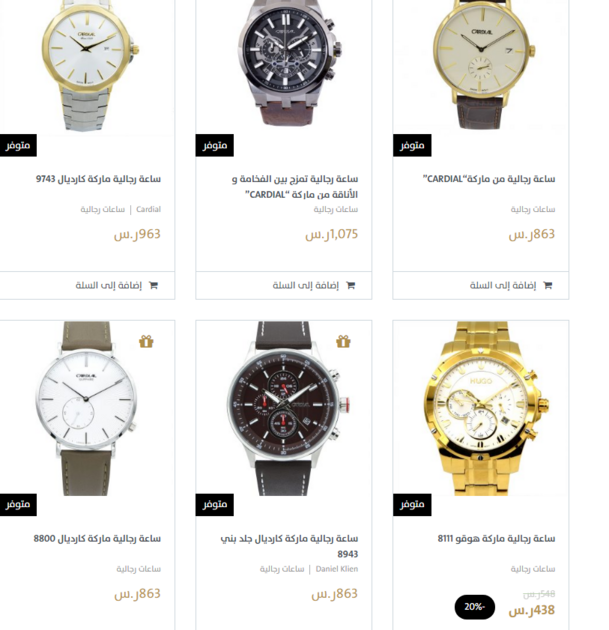
Task: Open 'ساعة رجالية ماركة كارديال 9743' title
Action: click(x=98, y=179)
